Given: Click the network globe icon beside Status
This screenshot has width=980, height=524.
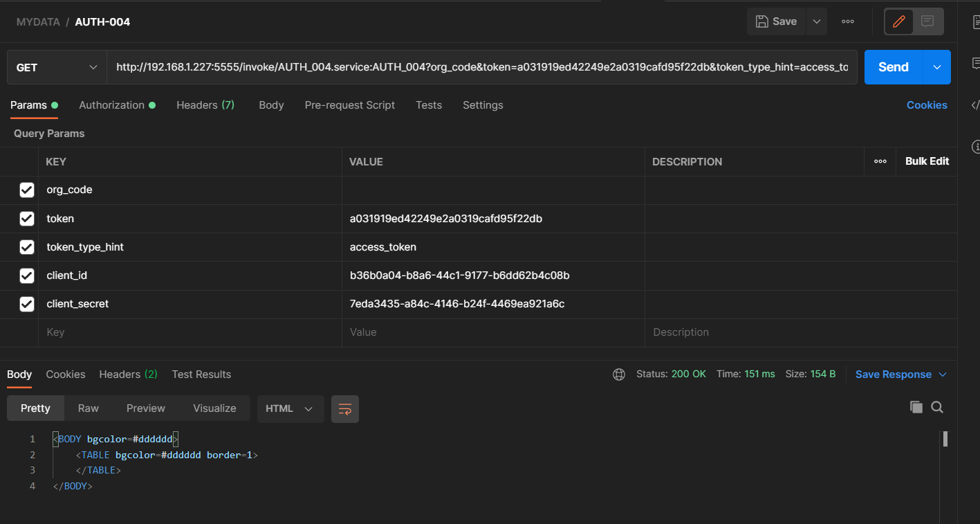Looking at the screenshot, I should point(619,374).
